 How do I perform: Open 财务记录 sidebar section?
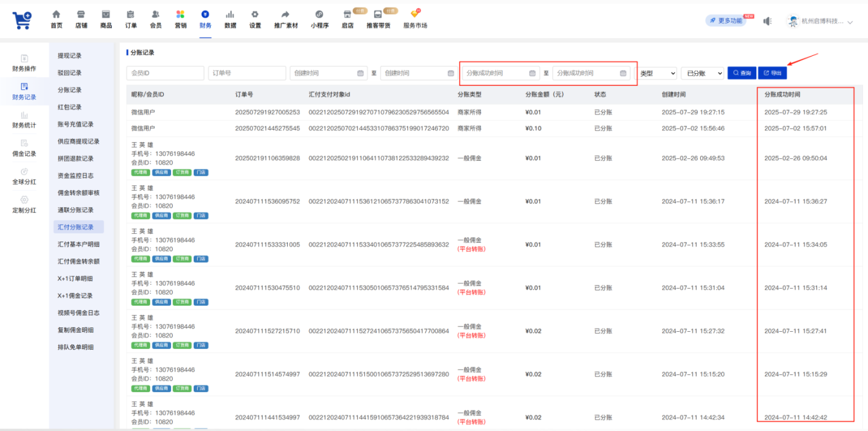tap(24, 92)
